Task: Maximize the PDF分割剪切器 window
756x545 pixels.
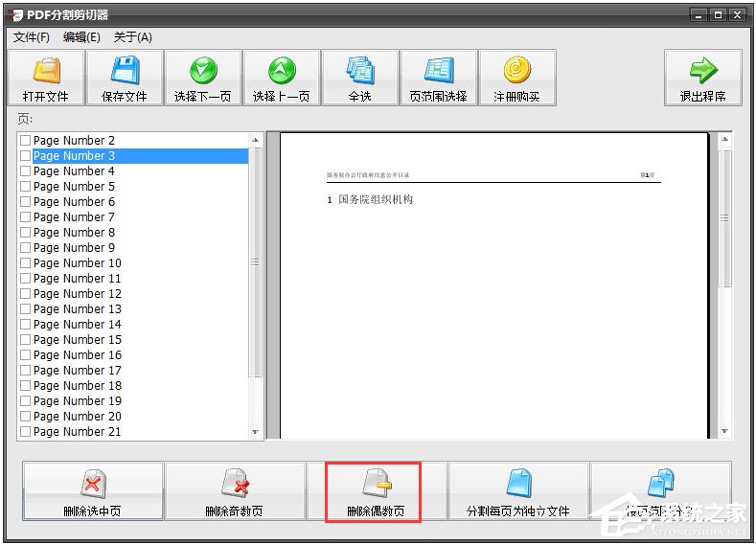Action: 718,15
